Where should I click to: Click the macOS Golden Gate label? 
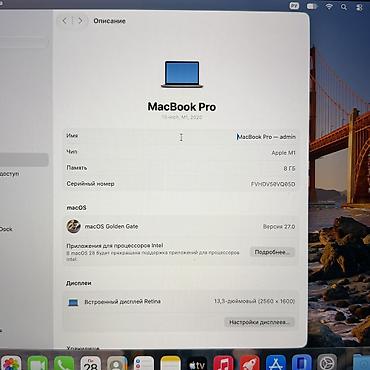point(111,226)
